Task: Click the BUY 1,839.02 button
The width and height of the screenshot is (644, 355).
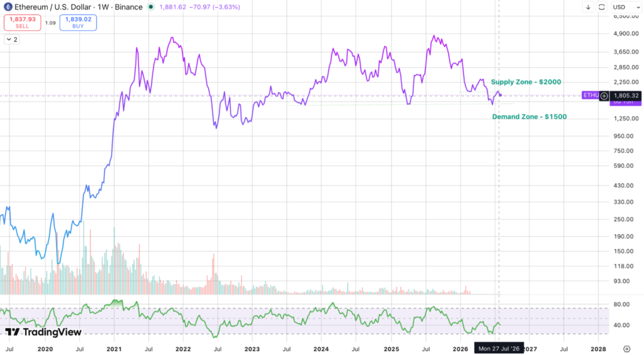Action: click(x=78, y=23)
